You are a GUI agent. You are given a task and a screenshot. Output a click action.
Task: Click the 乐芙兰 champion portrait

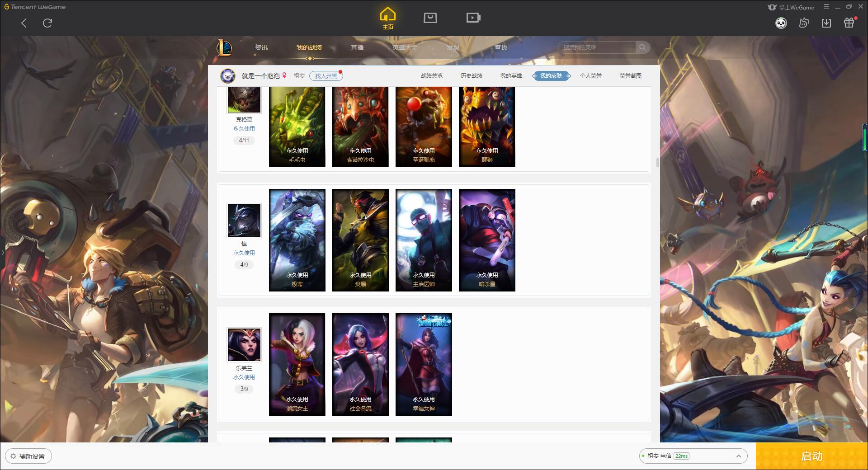coord(244,345)
